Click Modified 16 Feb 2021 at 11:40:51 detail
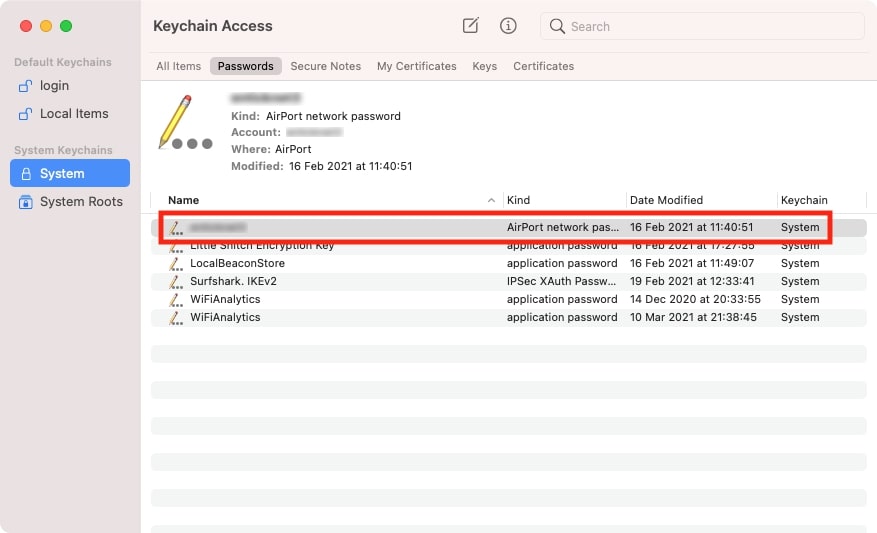This screenshot has width=877, height=533. click(x=322, y=166)
